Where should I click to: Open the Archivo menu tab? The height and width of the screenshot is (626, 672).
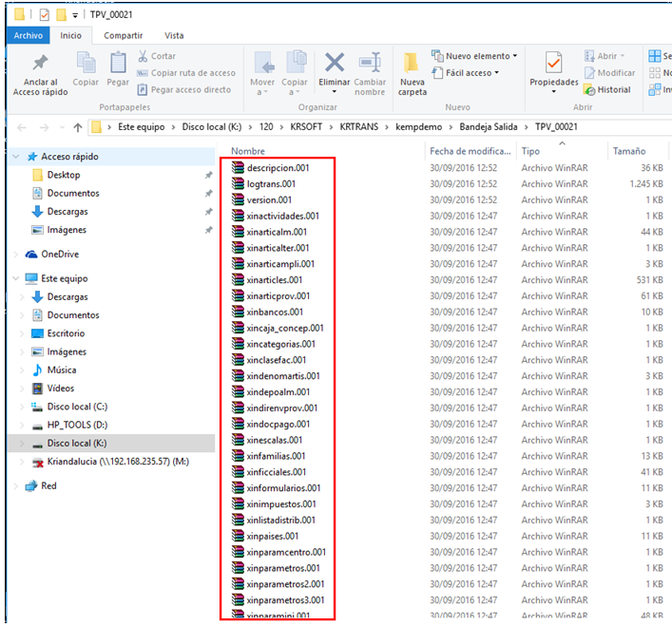(x=28, y=35)
